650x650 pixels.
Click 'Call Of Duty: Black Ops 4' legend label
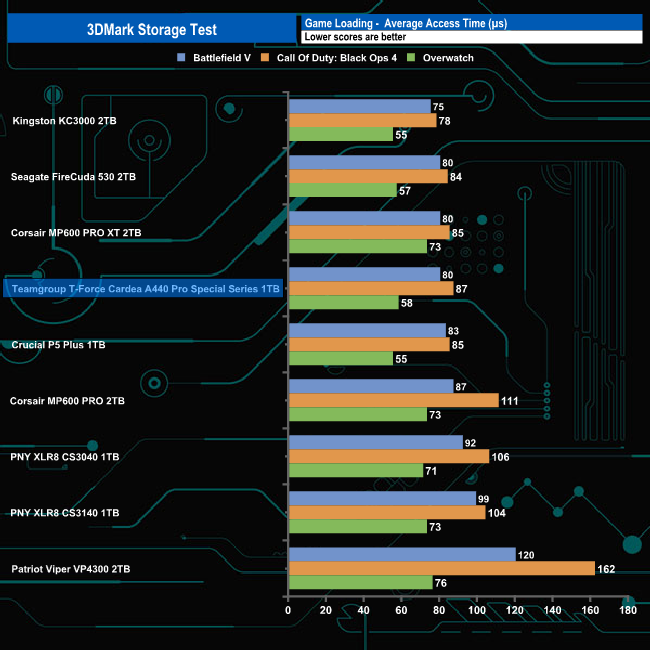point(337,58)
